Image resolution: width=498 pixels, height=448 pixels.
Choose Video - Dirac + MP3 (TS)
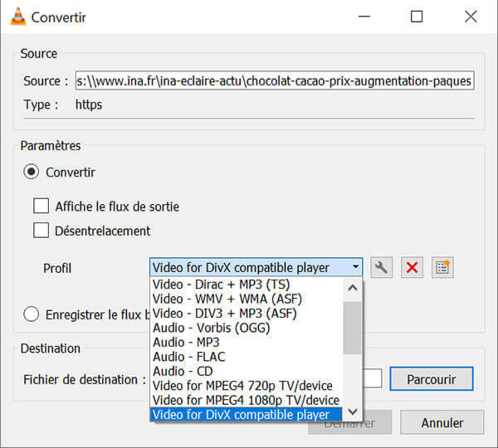247,285
